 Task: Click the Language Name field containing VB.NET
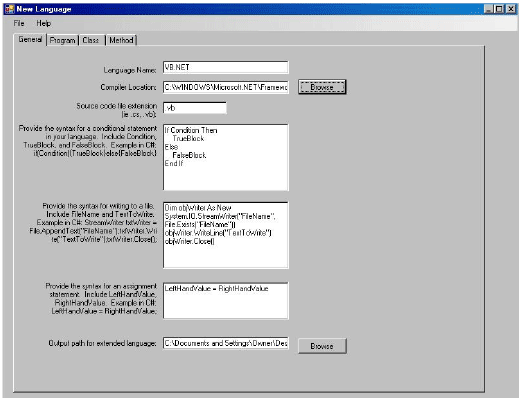click(x=226, y=67)
